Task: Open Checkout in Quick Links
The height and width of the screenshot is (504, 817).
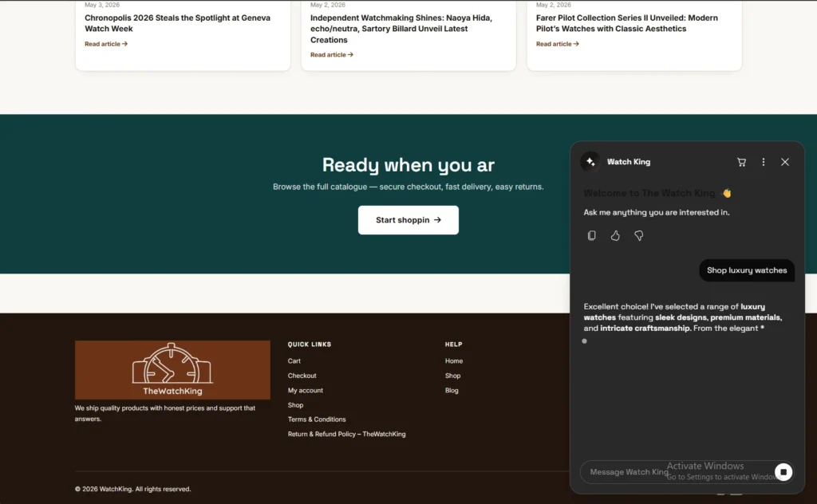Action: click(302, 376)
